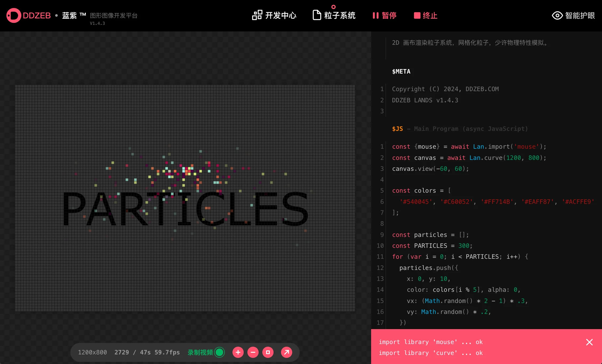This screenshot has height=364, width=602.
Task: Click the 2D 画布渲染粒子系统 description text
Action: coord(471,43)
